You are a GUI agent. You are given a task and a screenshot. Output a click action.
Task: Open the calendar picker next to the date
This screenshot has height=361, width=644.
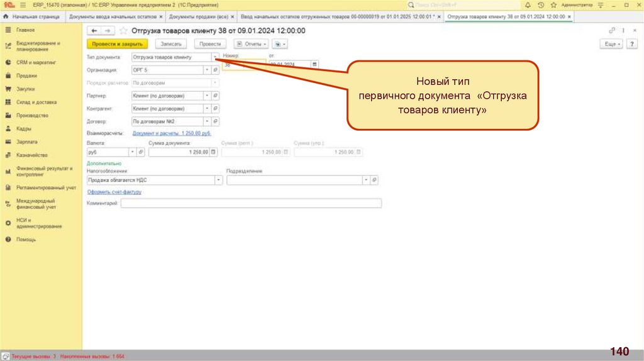click(314, 64)
